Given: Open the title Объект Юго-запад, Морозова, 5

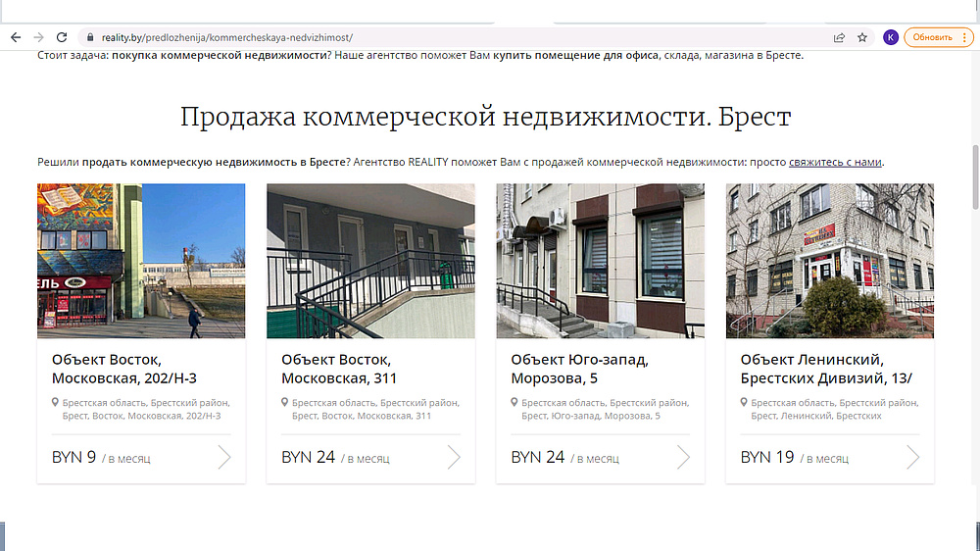Looking at the screenshot, I should pos(579,369).
